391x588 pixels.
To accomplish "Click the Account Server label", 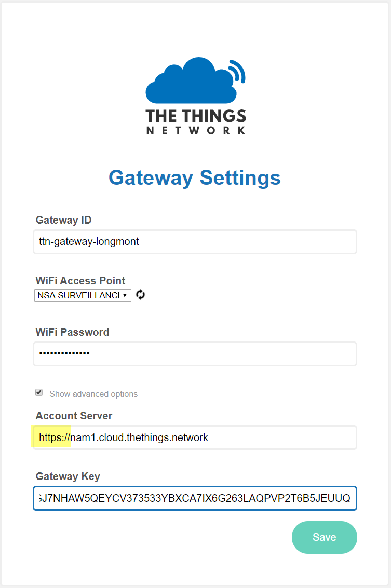I will click(74, 416).
